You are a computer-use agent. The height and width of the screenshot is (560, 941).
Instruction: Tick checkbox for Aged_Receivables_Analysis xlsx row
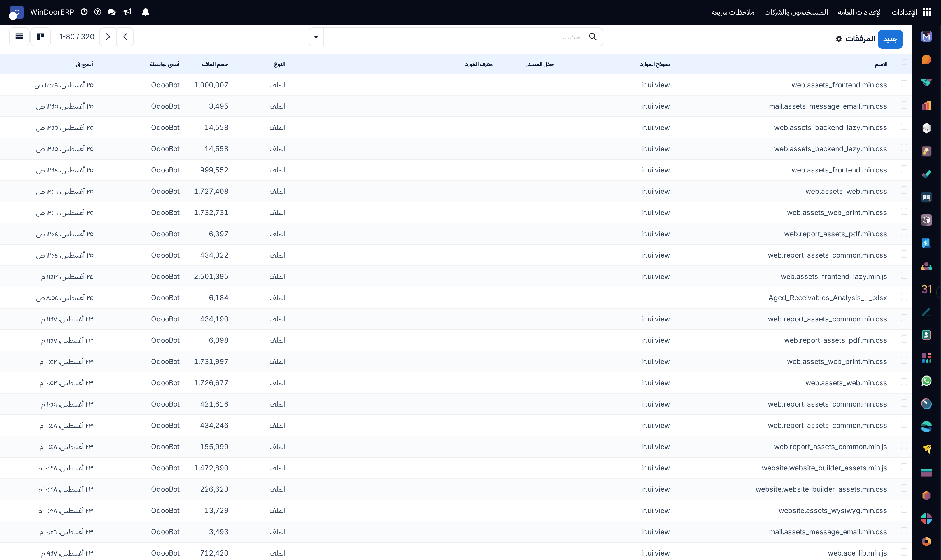904,297
